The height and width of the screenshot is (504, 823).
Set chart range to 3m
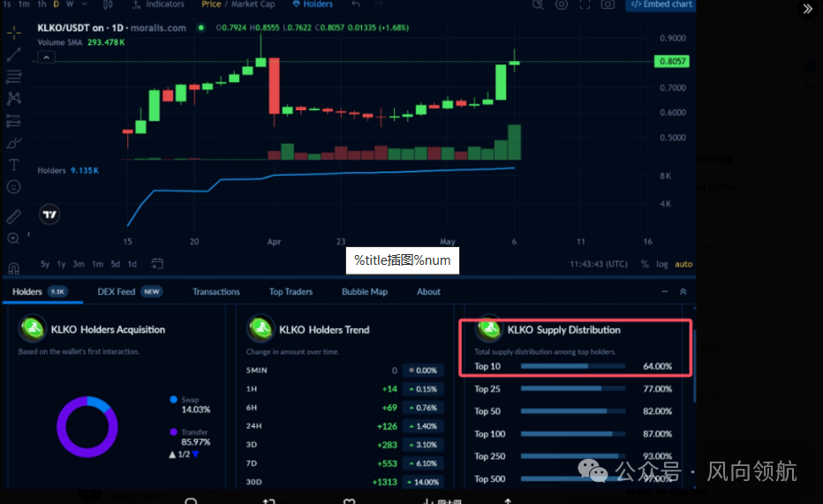pyautogui.click(x=79, y=264)
